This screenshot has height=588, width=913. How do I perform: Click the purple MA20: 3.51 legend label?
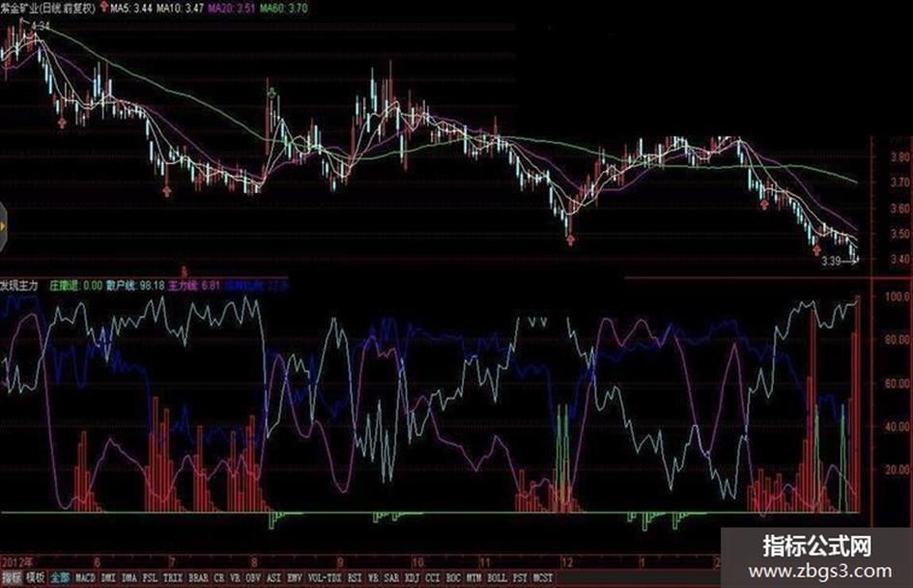click(231, 8)
